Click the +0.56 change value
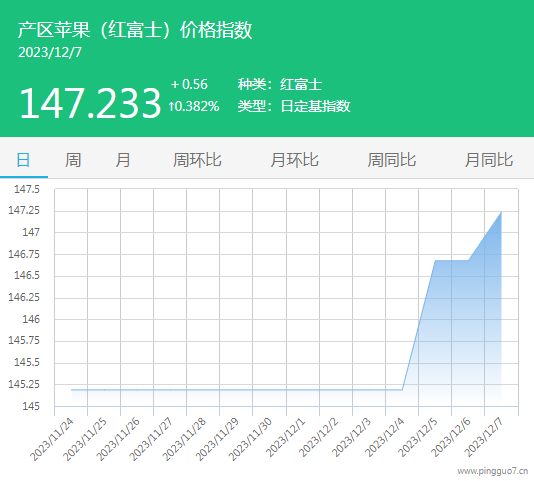 (x=189, y=84)
